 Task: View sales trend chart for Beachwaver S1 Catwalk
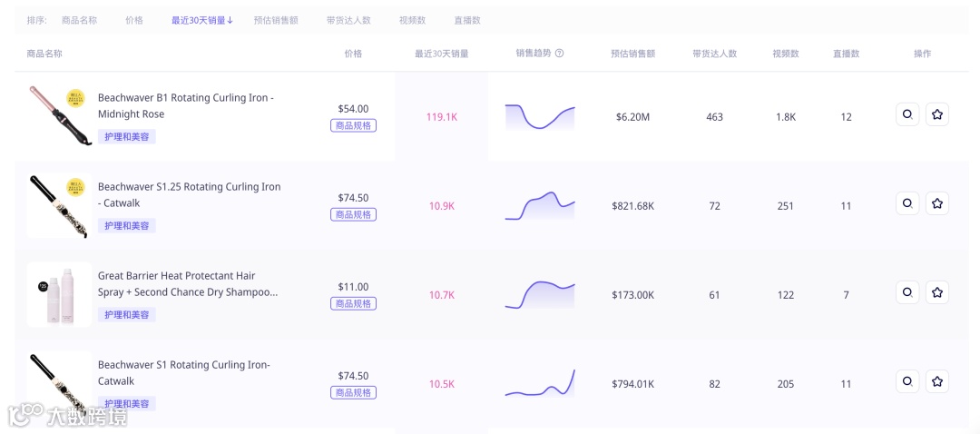(540, 383)
